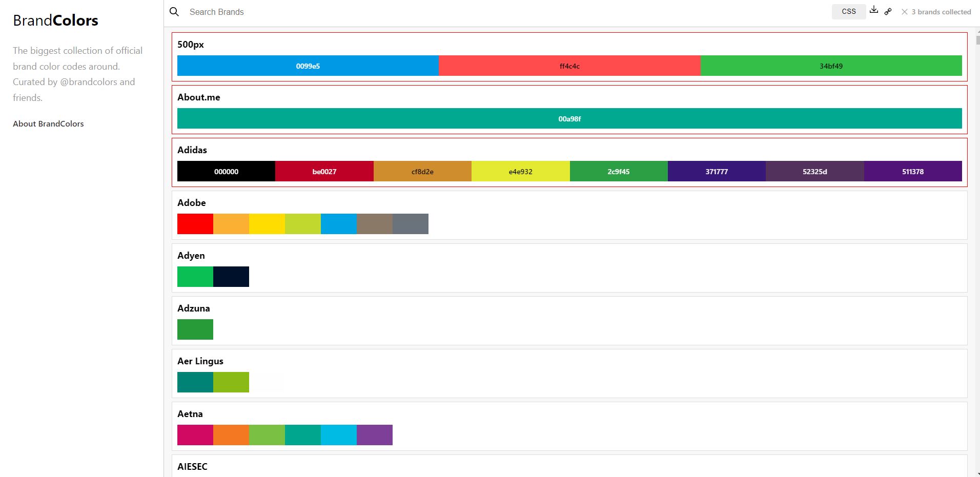
Task: Click Adyen green color swatch
Action: click(x=195, y=277)
